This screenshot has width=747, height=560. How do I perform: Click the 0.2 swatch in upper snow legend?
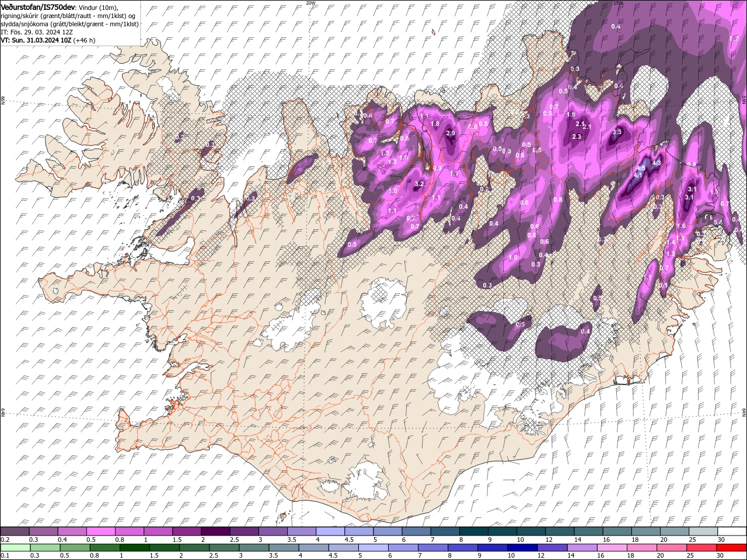click(x=15, y=531)
